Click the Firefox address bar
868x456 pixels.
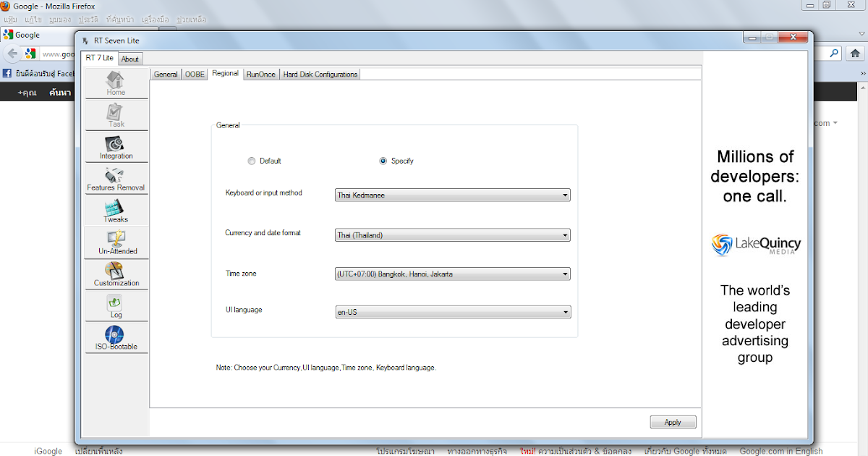click(x=58, y=54)
